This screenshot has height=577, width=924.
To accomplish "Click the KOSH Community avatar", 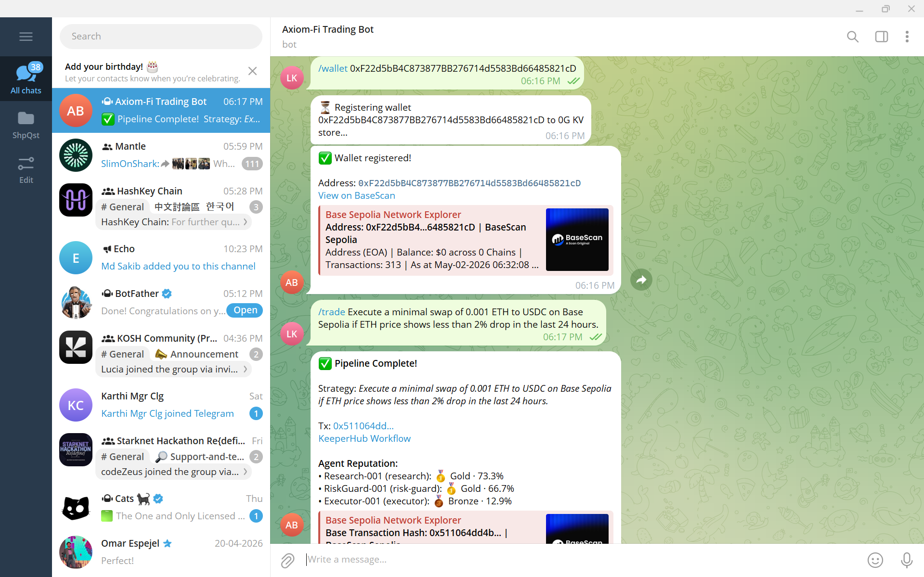I will coord(76,347).
